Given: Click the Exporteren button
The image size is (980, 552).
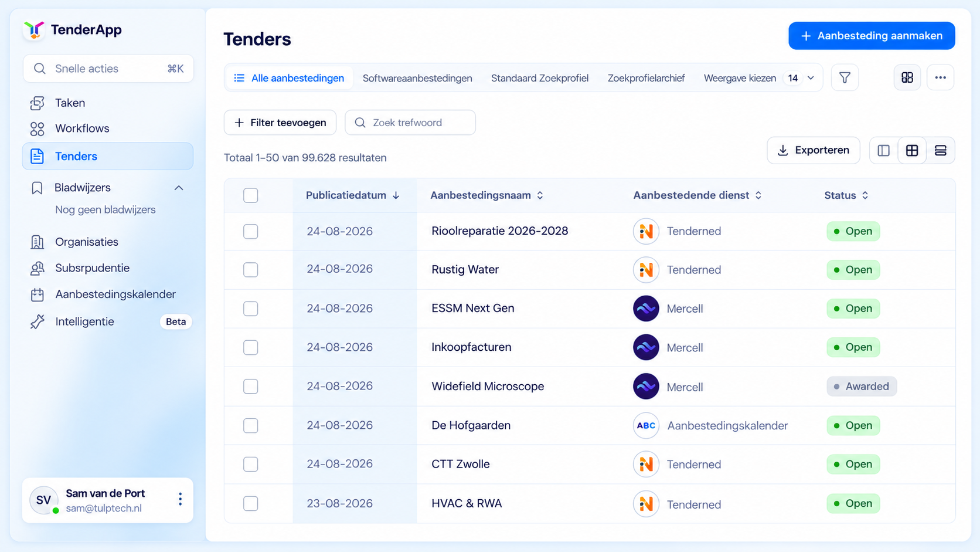Looking at the screenshot, I should (x=813, y=151).
